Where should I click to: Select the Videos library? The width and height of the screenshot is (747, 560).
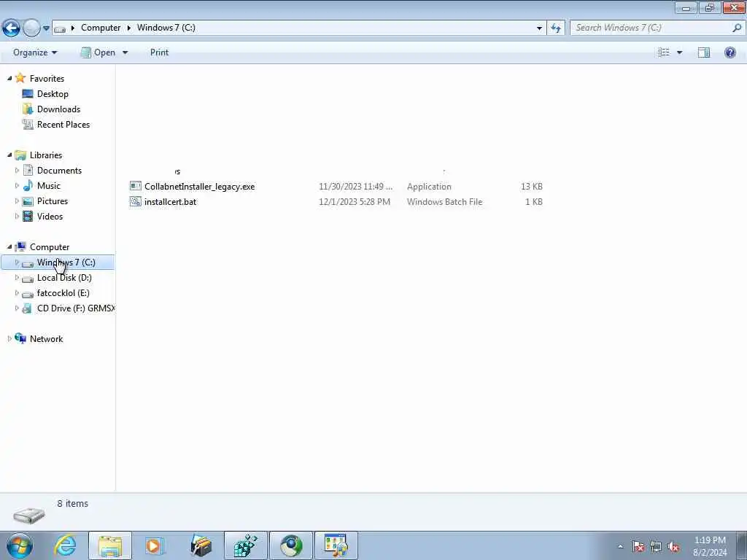point(50,216)
